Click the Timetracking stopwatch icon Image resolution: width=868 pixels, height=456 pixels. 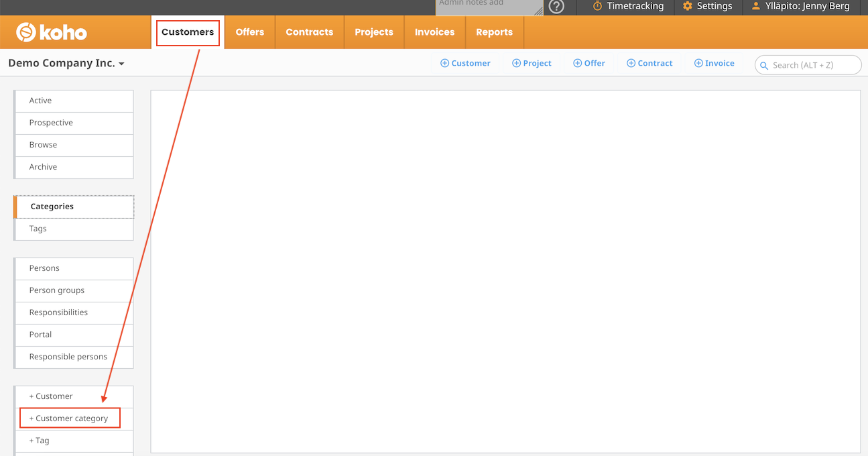click(x=597, y=6)
